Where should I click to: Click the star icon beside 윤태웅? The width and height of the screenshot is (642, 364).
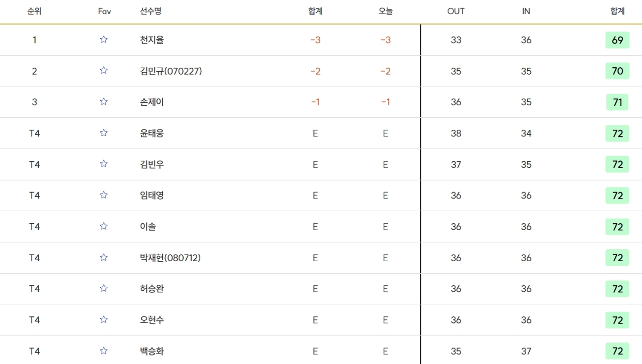coord(104,133)
